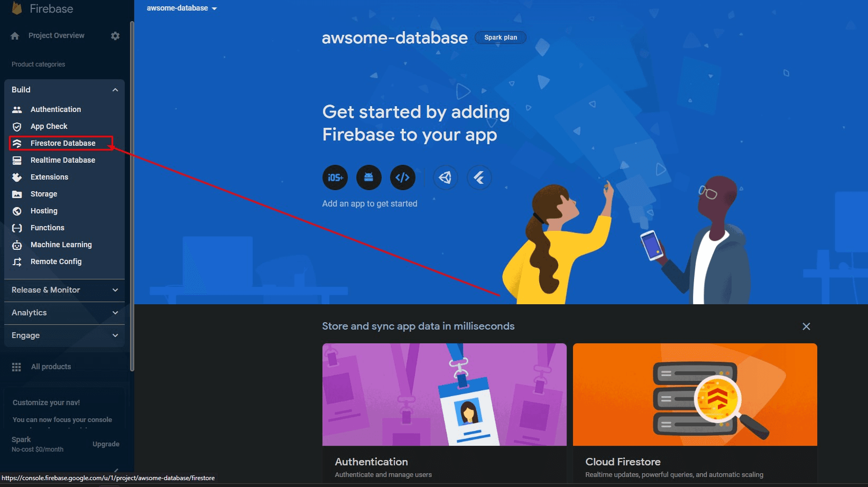Screen dimensions: 868x487
Task: Click the Project Overview home icon
Action: (x=15, y=36)
